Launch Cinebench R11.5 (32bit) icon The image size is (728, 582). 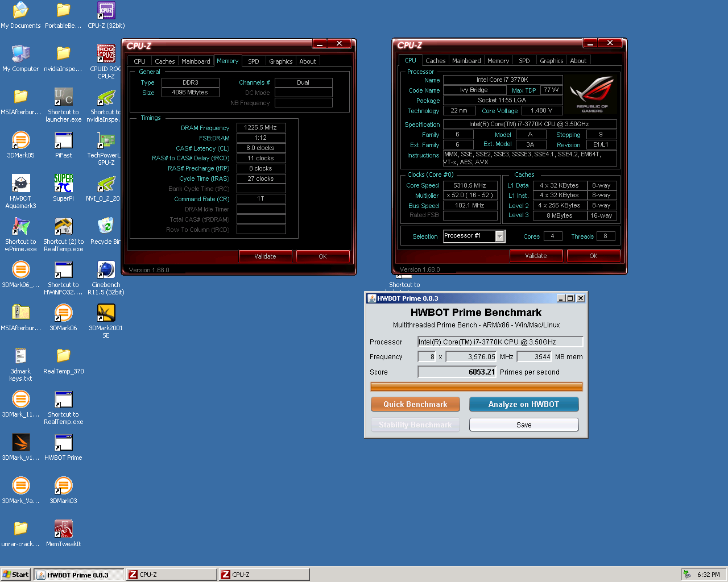[106, 278]
